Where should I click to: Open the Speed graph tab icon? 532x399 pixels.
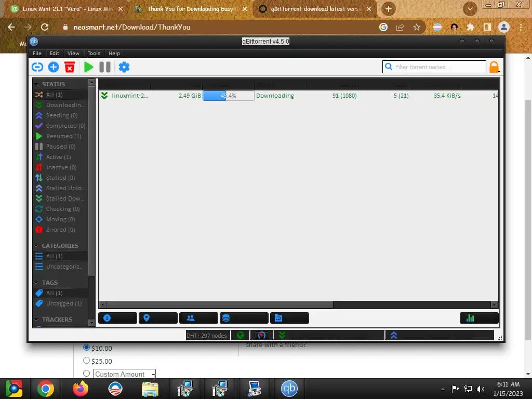click(x=470, y=318)
